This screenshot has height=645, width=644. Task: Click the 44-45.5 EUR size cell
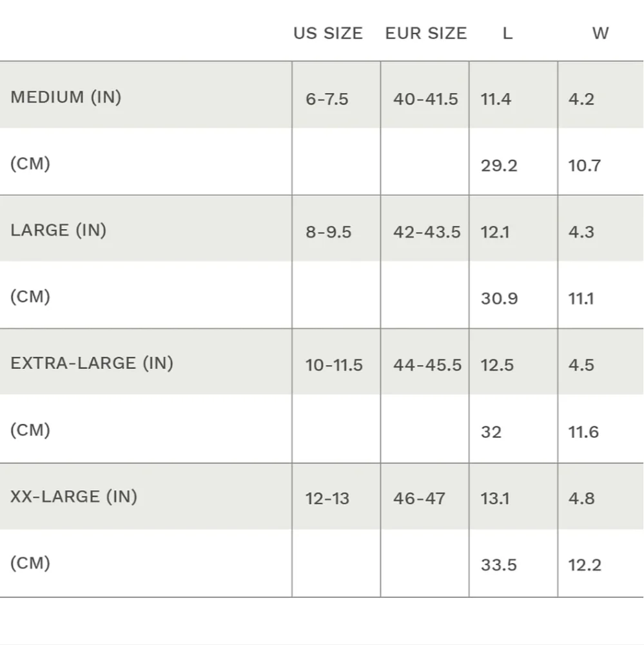(427, 365)
